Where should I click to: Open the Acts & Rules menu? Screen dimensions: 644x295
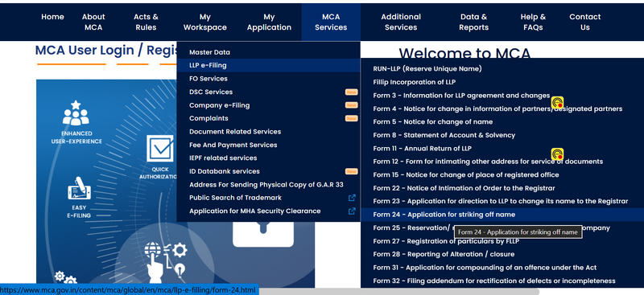[x=146, y=23]
